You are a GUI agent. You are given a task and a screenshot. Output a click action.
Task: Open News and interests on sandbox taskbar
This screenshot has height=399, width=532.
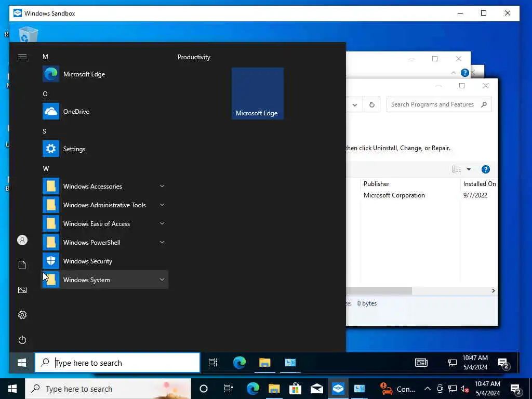click(421, 363)
